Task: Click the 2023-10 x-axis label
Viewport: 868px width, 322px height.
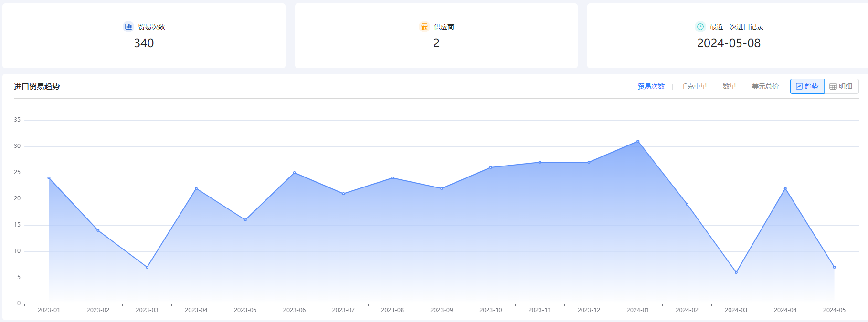Action: click(490, 310)
